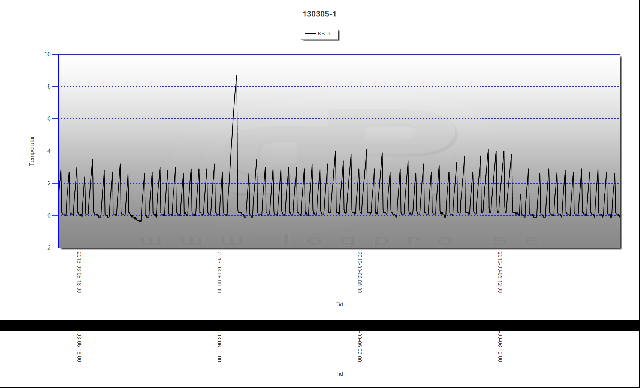Click the y-axis tick label 4
The image size is (640, 388).
click(x=49, y=151)
